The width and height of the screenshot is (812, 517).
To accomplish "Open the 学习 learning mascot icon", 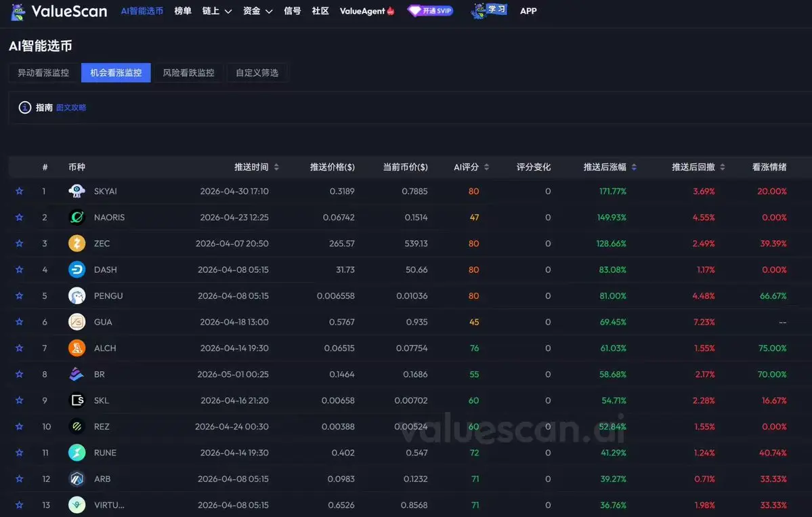I will tap(489, 10).
